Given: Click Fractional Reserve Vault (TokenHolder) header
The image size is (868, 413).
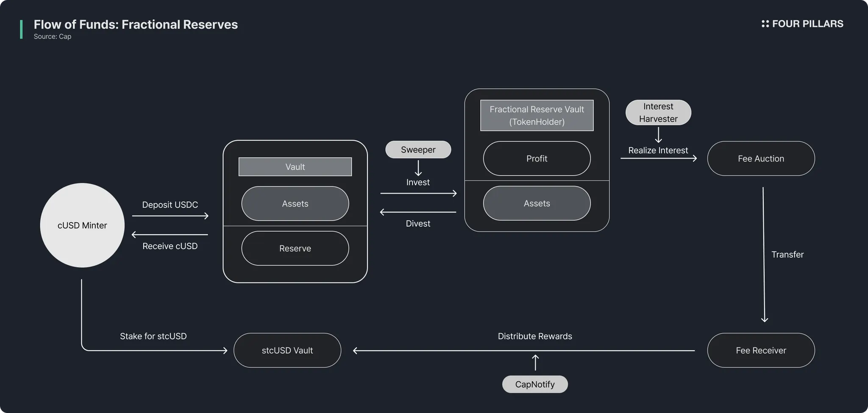Looking at the screenshot, I should (x=537, y=116).
